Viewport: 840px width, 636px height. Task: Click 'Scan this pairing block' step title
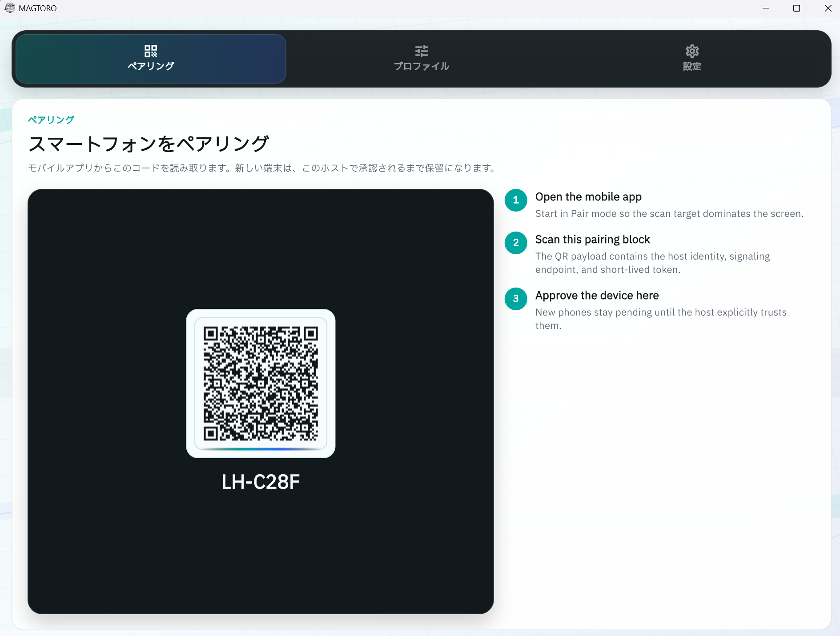[x=592, y=240]
